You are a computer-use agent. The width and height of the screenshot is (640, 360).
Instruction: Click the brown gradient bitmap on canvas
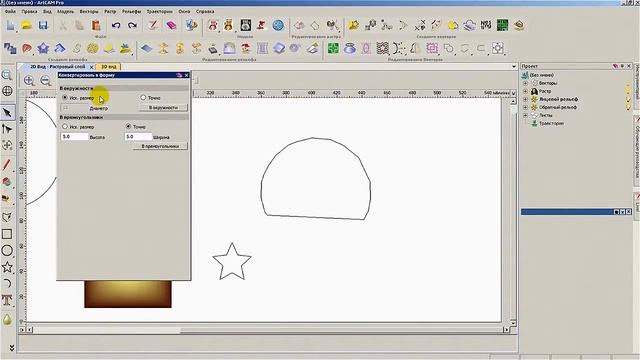click(x=128, y=294)
